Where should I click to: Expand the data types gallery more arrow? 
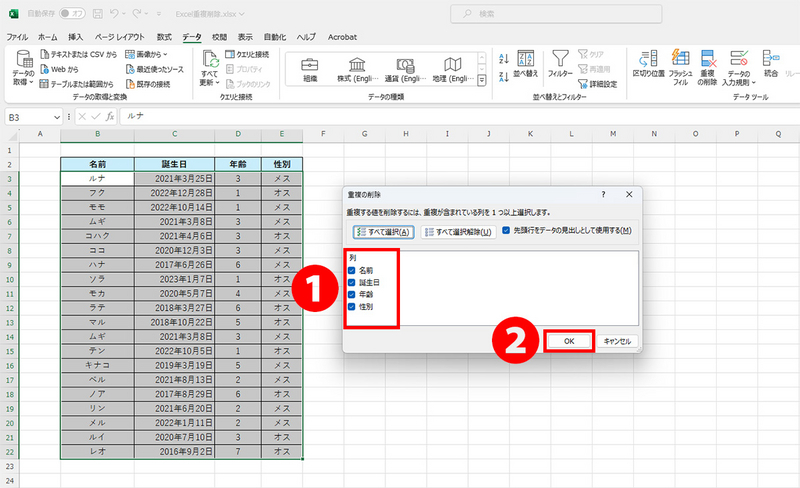coord(482,80)
